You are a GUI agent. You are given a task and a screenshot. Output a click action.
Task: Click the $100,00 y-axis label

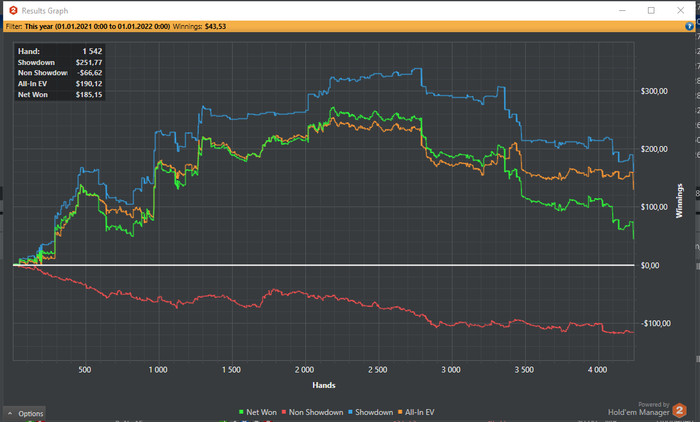coord(654,207)
